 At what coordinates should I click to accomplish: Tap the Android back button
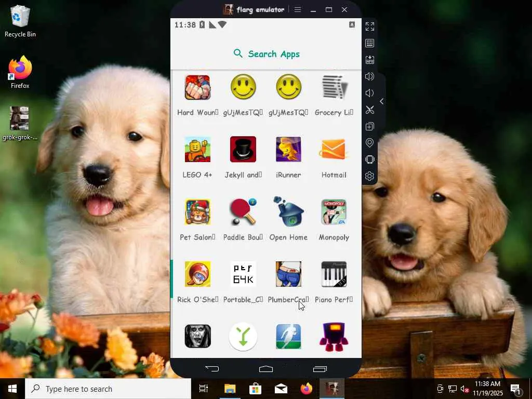click(x=212, y=368)
